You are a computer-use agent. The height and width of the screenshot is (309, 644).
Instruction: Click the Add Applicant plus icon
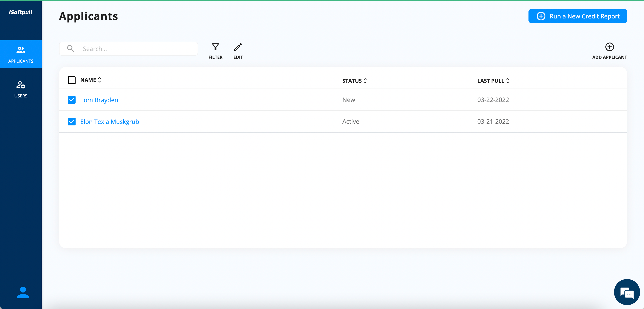(x=609, y=47)
